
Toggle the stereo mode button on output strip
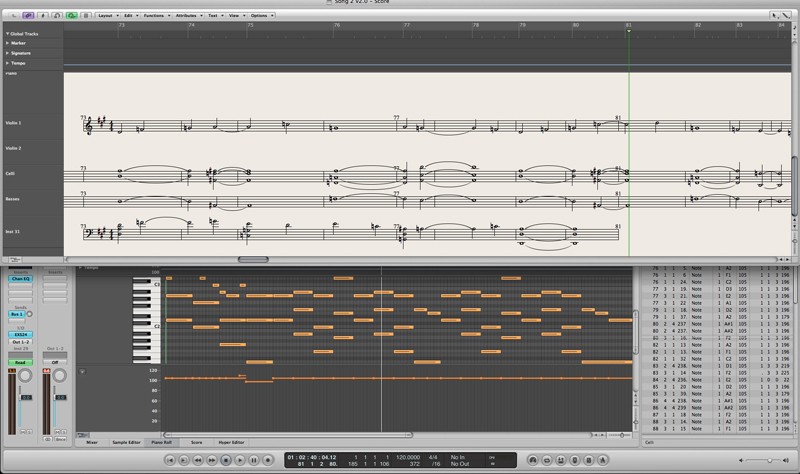click(47, 439)
